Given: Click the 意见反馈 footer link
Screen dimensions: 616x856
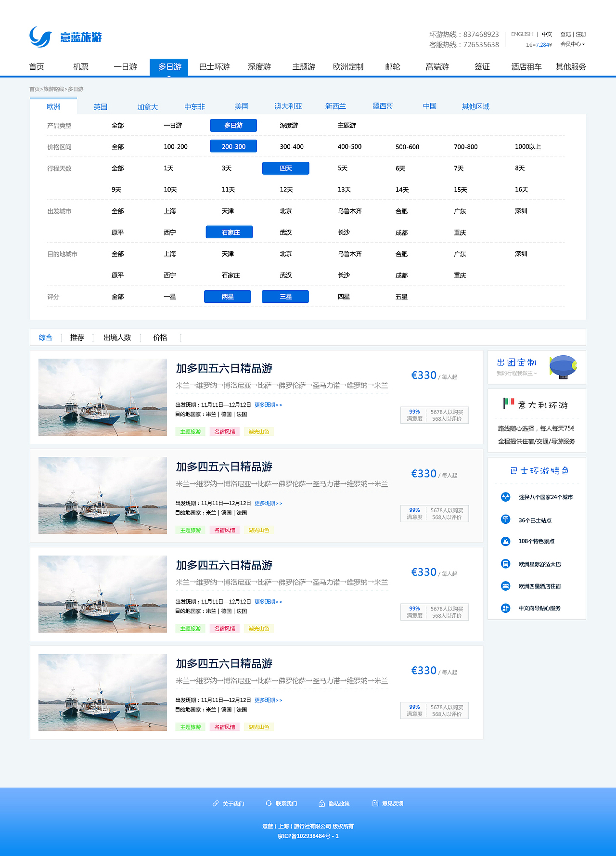Looking at the screenshot, I should pyautogui.click(x=393, y=804).
